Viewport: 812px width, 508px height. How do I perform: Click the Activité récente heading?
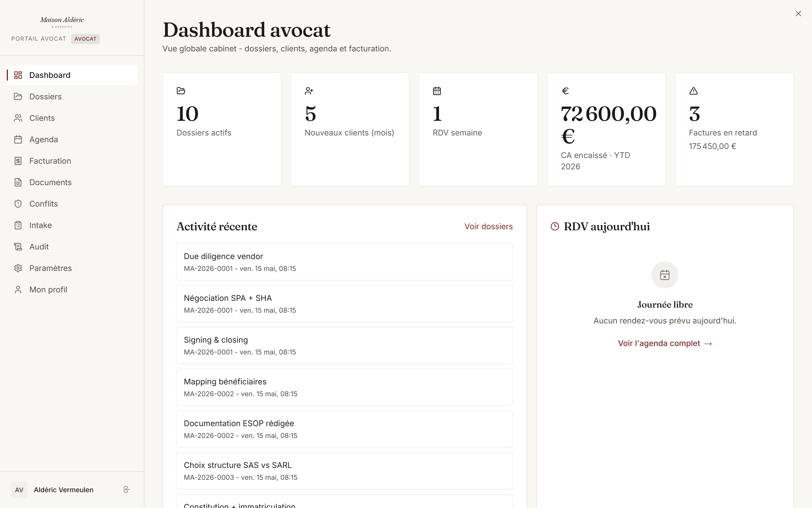217,226
